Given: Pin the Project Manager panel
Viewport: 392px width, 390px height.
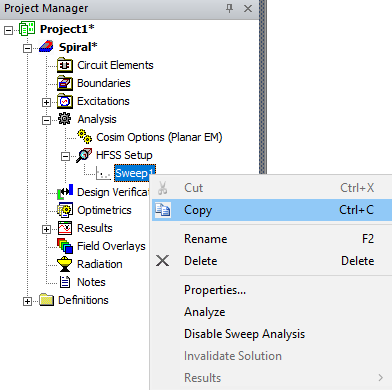Looking at the screenshot, I should (229, 8).
